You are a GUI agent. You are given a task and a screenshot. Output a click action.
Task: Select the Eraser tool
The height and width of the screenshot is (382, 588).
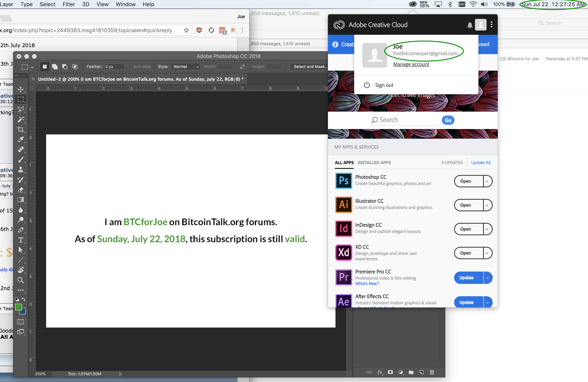[21, 190]
